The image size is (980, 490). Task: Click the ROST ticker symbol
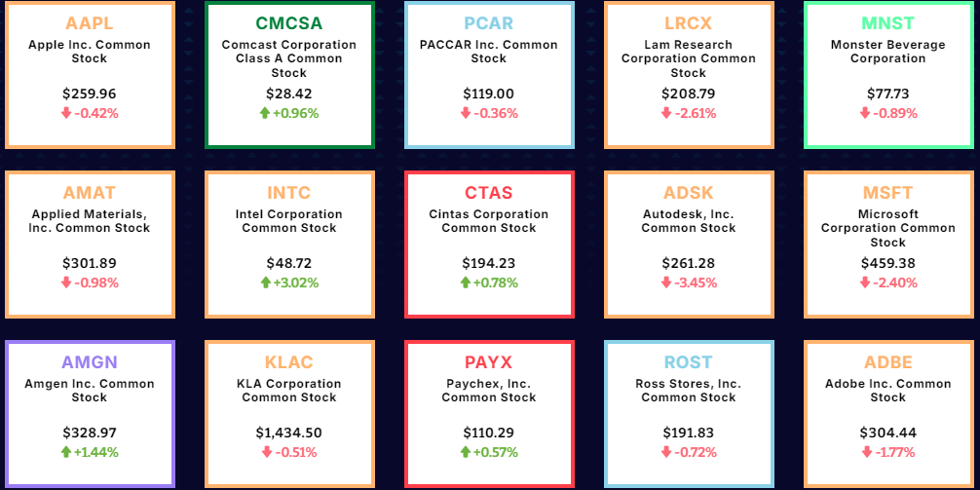[688, 362]
